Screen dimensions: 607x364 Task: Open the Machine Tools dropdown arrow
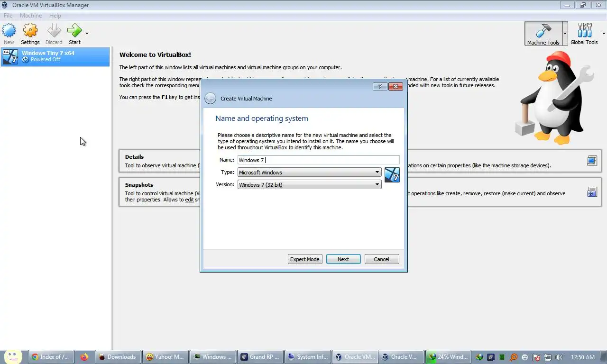tap(565, 34)
